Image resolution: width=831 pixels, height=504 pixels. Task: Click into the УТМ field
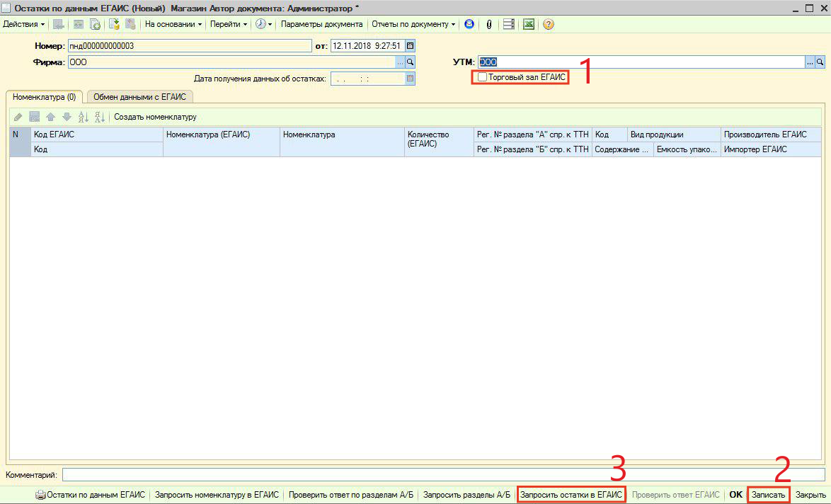(641, 62)
